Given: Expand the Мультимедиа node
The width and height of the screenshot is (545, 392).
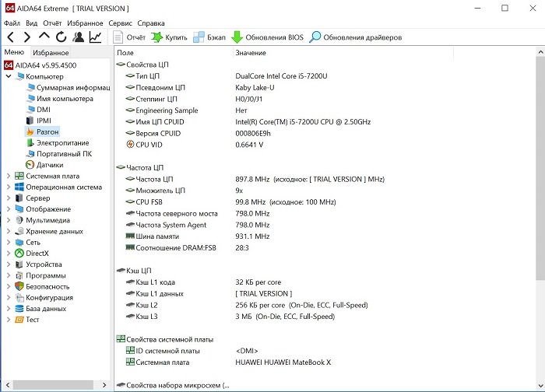Looking at the screenshot, I should point(9,220).
